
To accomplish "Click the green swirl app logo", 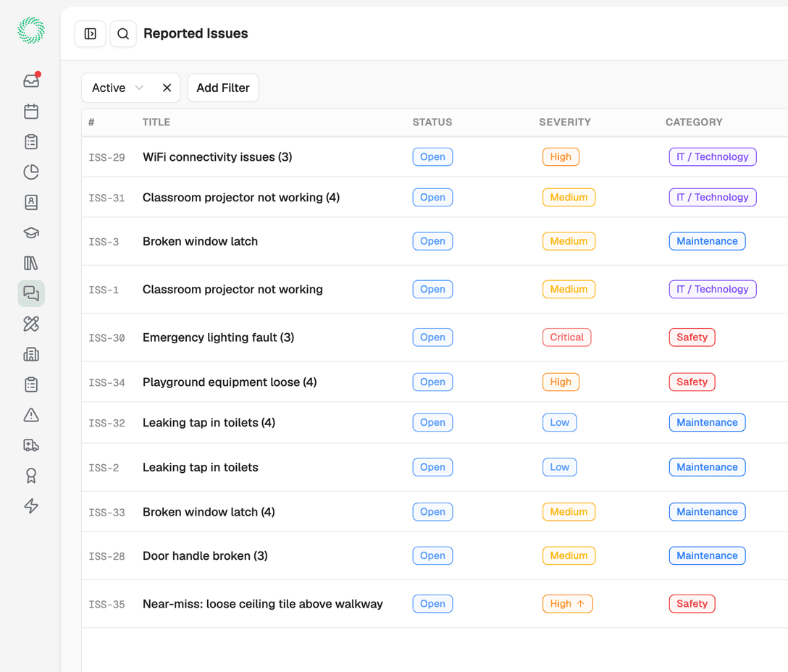I will coord(31,30).
